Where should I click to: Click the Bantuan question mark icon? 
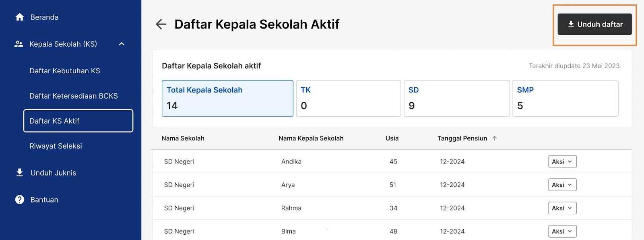[x=19, y=200]
